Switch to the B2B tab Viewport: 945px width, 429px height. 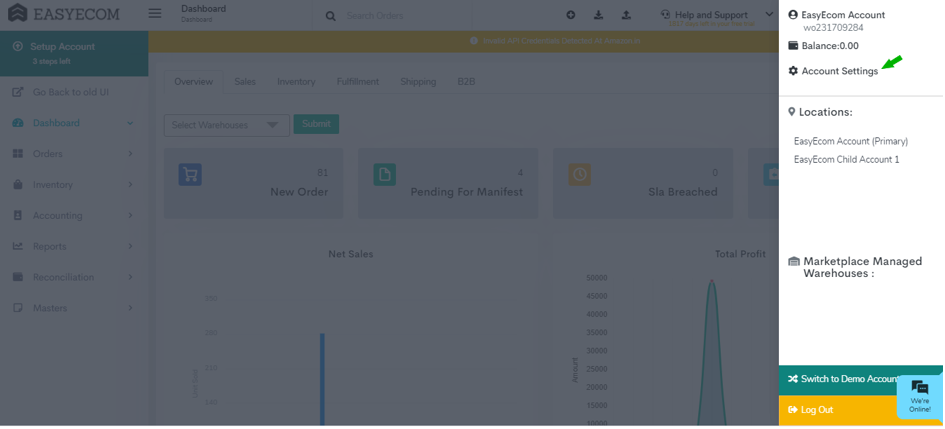pyautogui.click(x=466, y=81)
